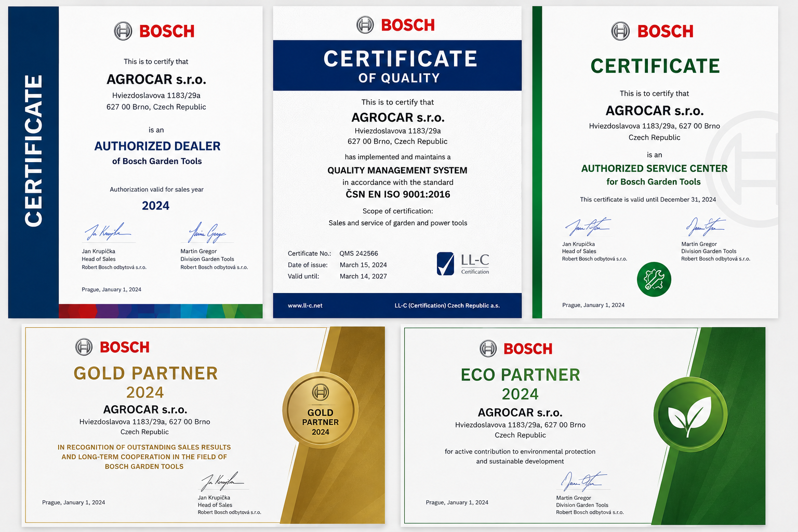The image size is (798, 532).
Task: Click Martin Gregor's signature on the Eco Partner certificate
Action: (584, 482)
